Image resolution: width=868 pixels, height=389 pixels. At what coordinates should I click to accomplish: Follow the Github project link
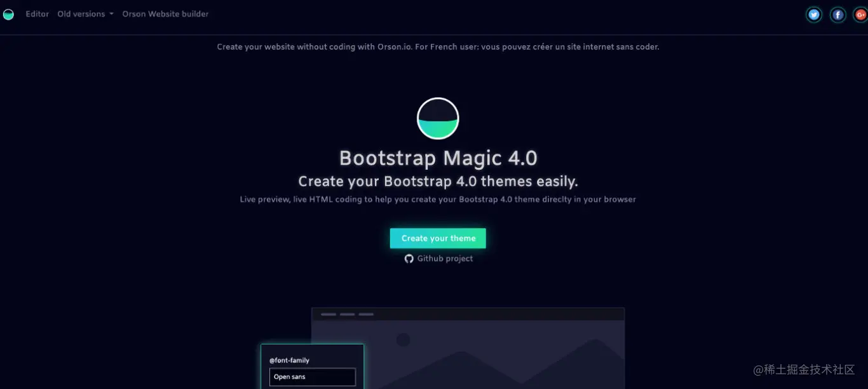[x=445, y=259]
